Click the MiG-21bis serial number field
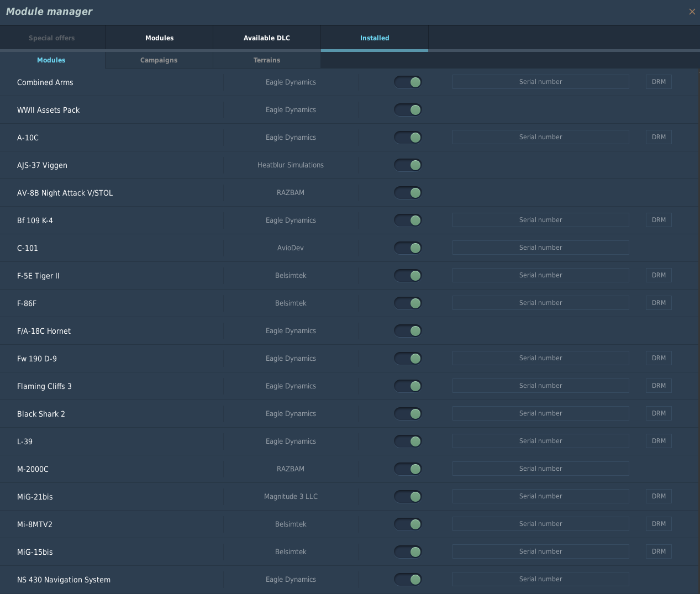Screen dimensions: 700x594 point(540,496)
